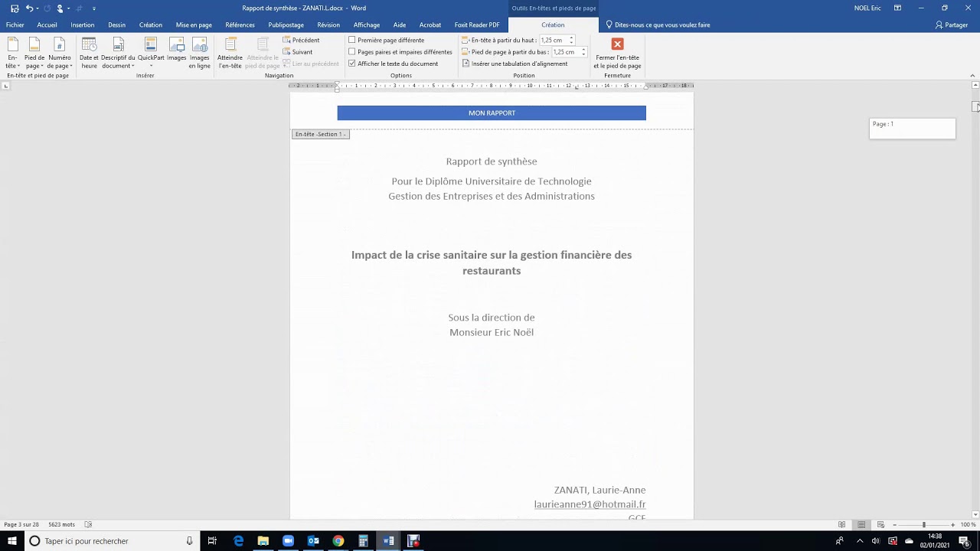
Task: Open the proofing check icon in the status bar
Action: 88,524
